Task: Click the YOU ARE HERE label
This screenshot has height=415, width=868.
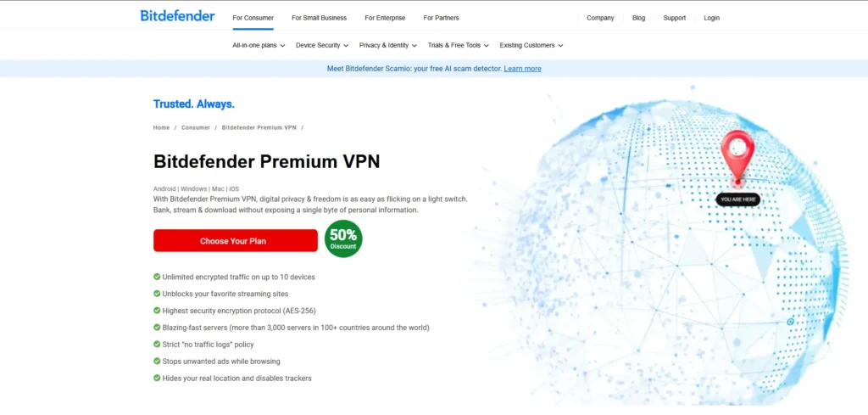Action: [738, 199]
